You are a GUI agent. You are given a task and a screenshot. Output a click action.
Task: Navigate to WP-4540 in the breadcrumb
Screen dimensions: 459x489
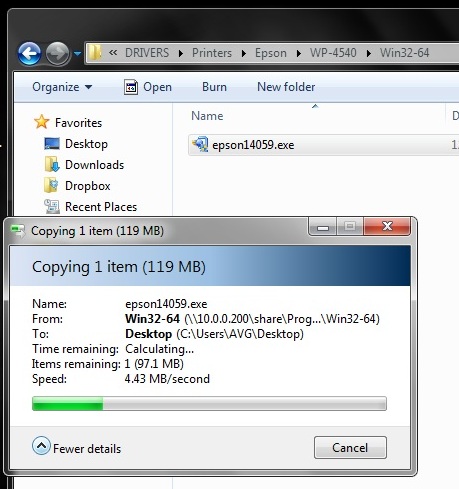point(333,53)
